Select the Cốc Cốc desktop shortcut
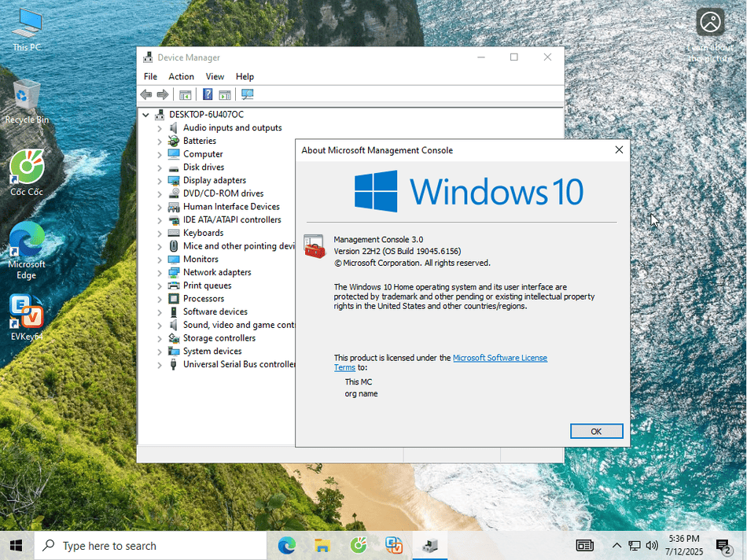 click(x=27, y=173)
